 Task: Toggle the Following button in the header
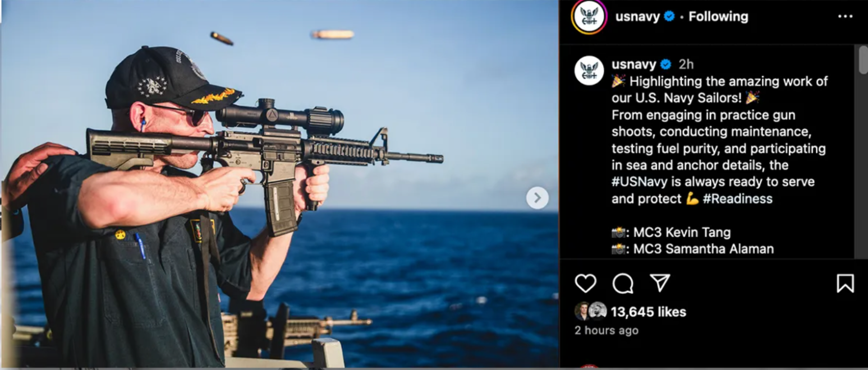[x=718, y=17]
